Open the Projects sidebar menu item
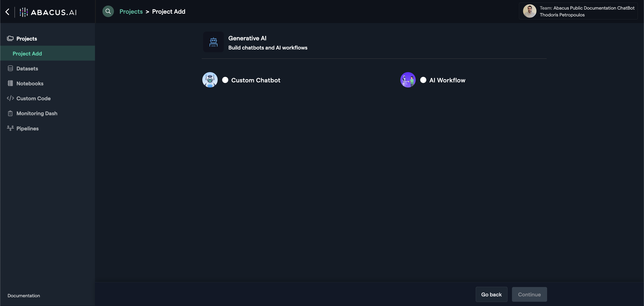 (26, 39)
